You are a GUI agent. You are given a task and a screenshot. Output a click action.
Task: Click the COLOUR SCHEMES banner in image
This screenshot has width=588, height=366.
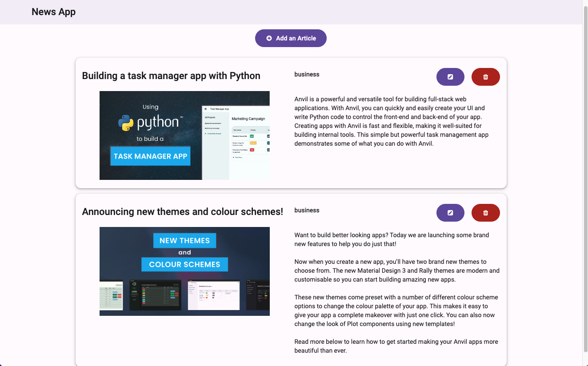click(x=184, y=264)
